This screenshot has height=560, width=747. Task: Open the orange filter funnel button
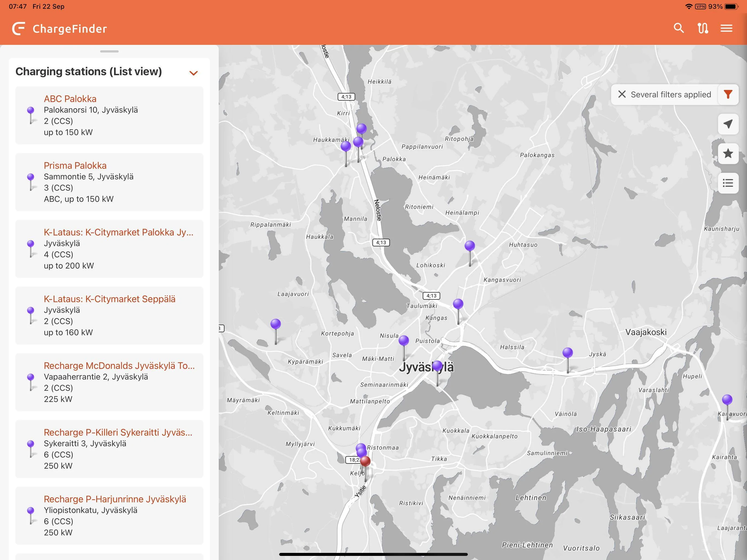[728, 95]
